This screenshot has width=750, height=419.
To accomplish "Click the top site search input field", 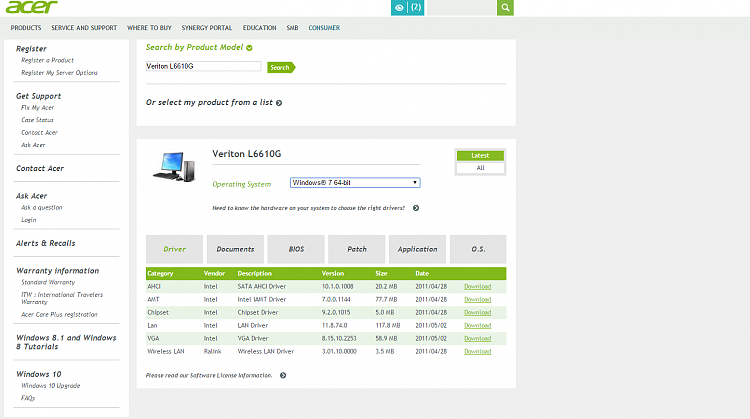I will pyautogui.click(x=462, y=8).
